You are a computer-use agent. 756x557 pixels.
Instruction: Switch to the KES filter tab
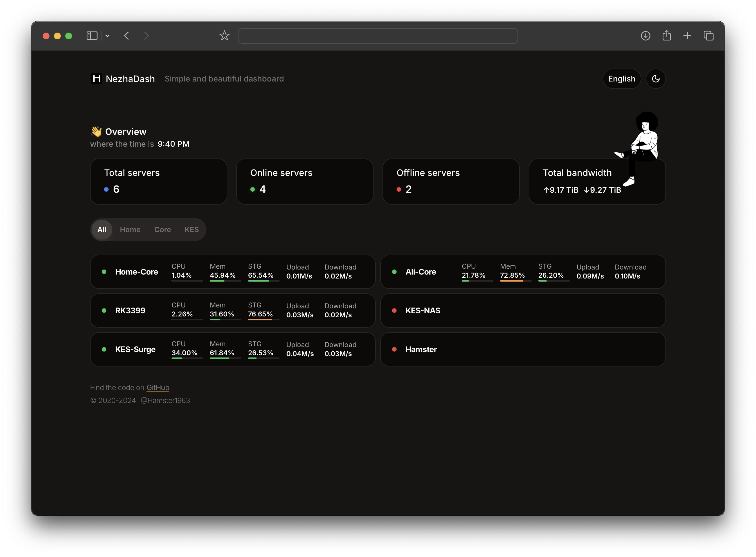click(191, 230)
